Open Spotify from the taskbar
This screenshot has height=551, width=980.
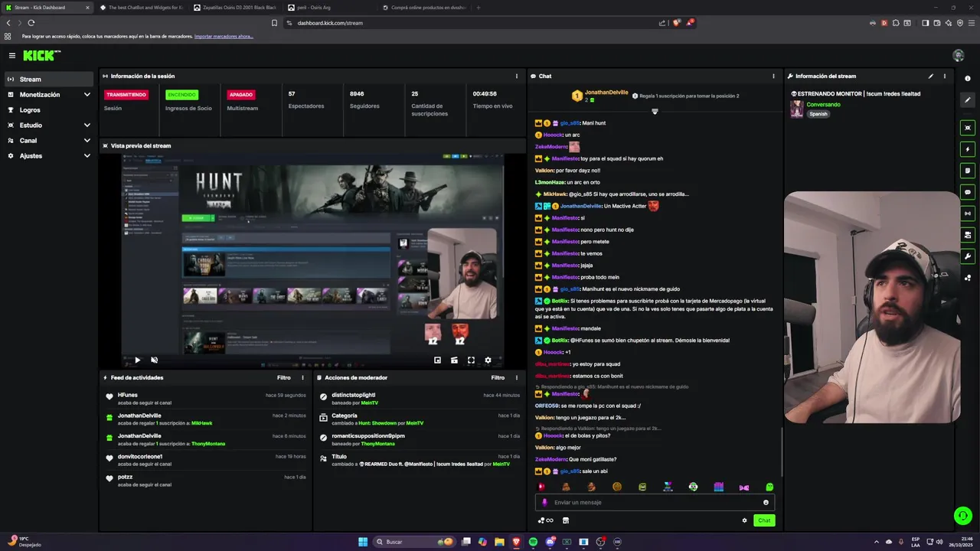pyautogui.click(x=533, y=542)
